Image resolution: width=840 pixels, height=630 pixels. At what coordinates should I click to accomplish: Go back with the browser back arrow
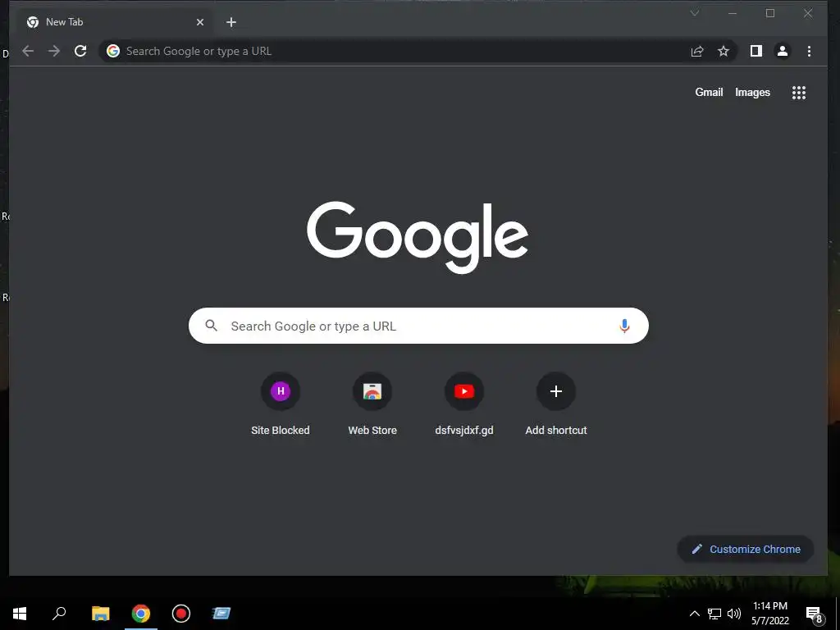click(x=28, y=51)
